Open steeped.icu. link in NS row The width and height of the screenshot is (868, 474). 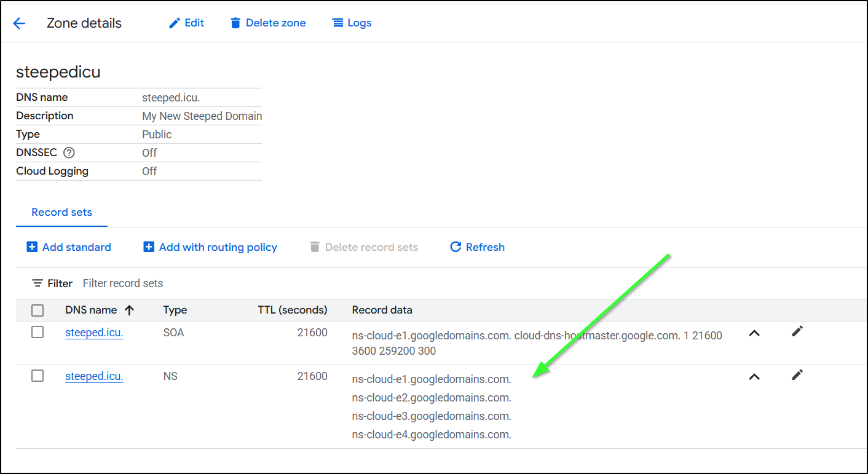tap(94, 376)
